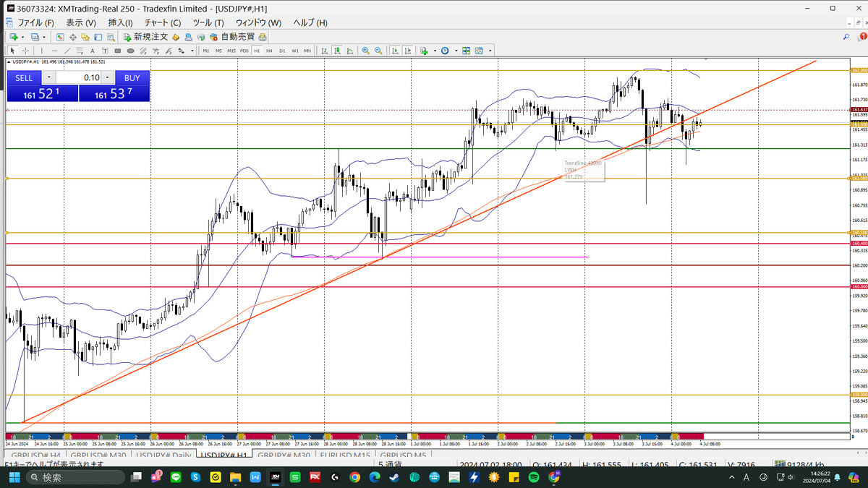
Task: Select the trendline drawing tool
Action: (x=67, y=51)
